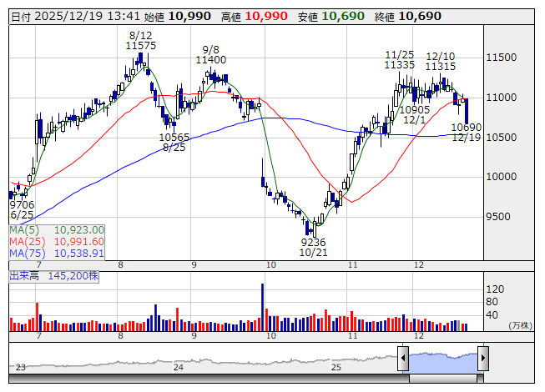Click the 10690 12/19 latest price annotation
The width and height of the screenshot is (545, 392).
[x=466, y=133]
